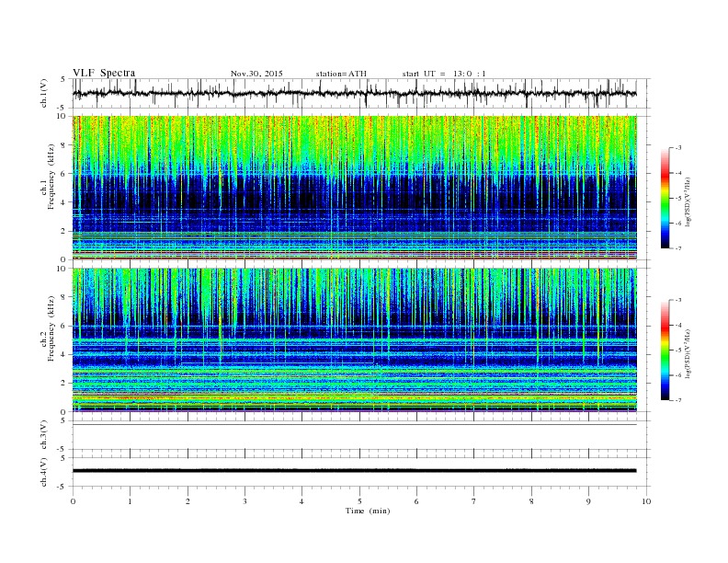Click the ch.1 voltage waveform trace
This screenshot has height=563, width=728.
point(354,93)
